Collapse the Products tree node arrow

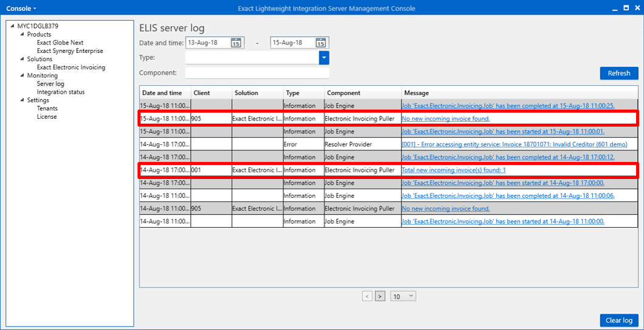click(x=23, y=35)
